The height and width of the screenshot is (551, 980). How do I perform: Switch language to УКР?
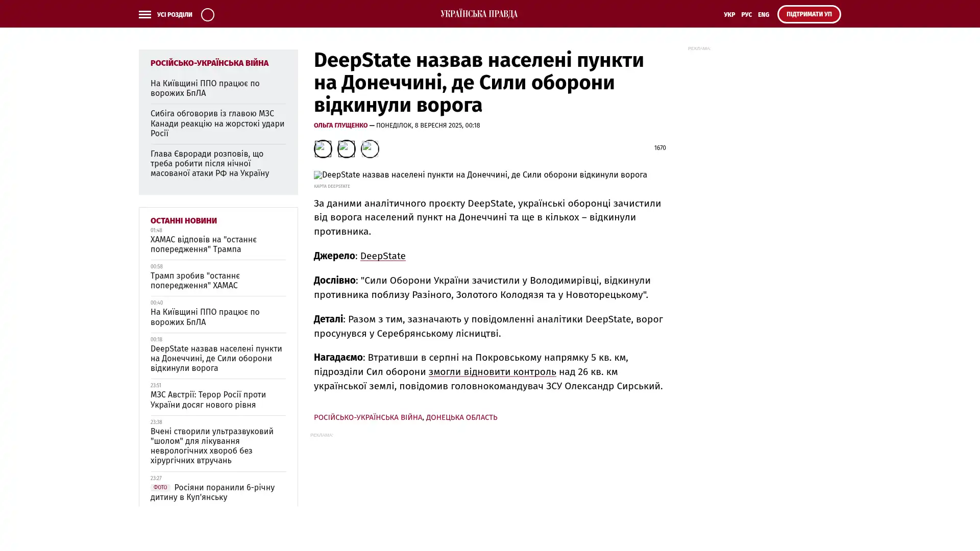tap(729, 15)
